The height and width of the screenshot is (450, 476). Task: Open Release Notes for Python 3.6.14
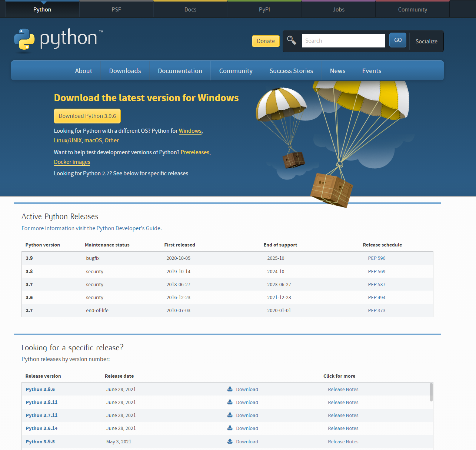pos(343,428)
